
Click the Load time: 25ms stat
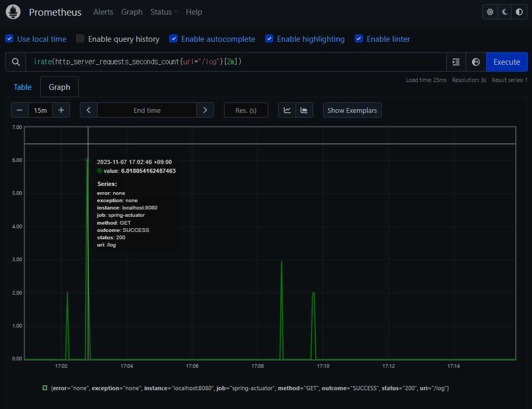tap(426, 80)
